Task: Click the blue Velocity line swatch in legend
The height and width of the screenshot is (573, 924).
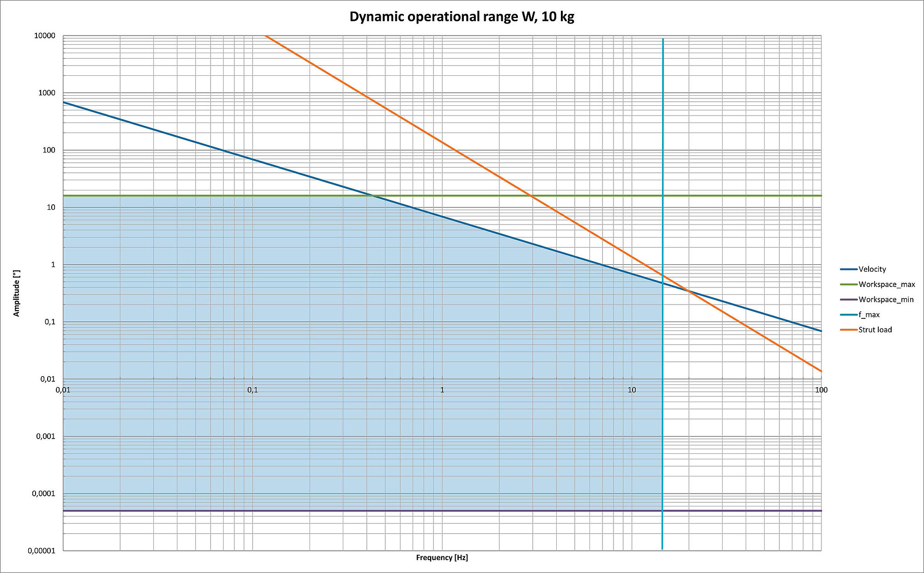Action: tap(849, 269)
